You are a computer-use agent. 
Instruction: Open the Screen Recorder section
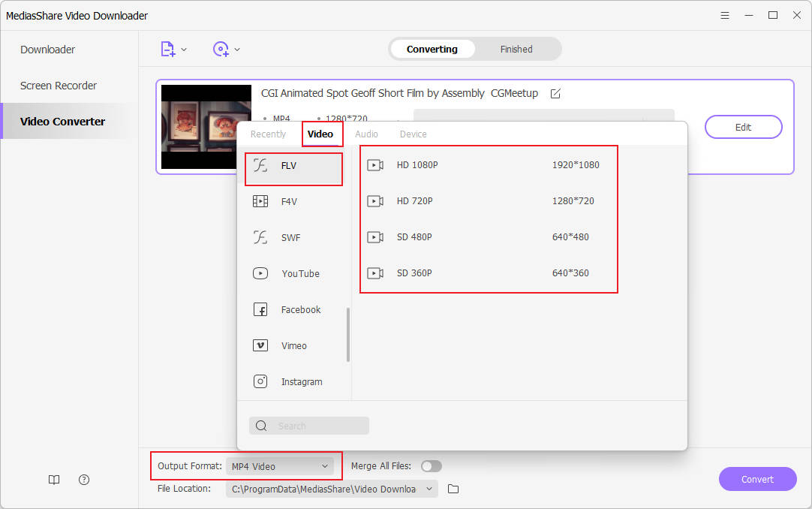tap(59, 86)
